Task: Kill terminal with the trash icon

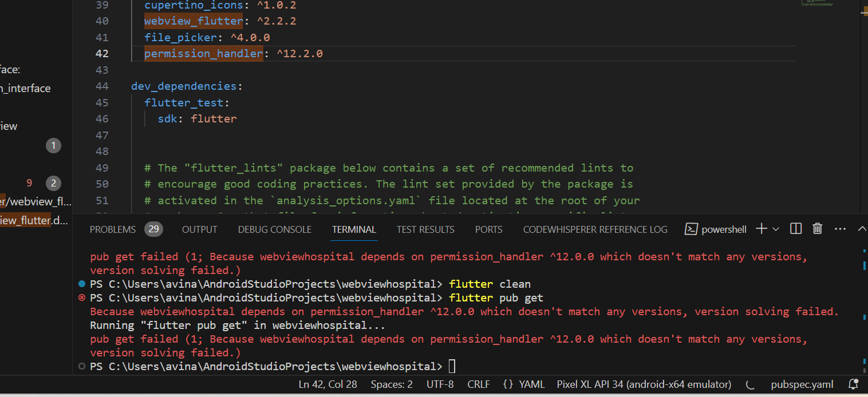Action: 818,229
